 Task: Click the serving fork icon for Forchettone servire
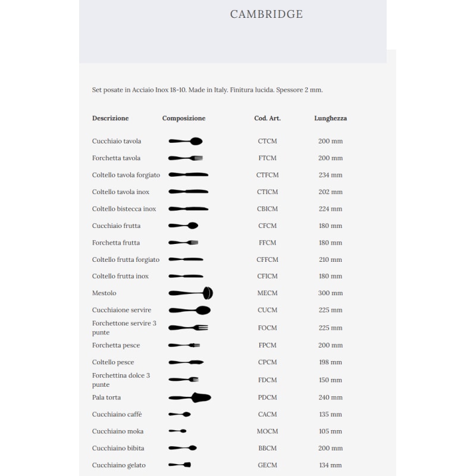[x=188, y=328]
